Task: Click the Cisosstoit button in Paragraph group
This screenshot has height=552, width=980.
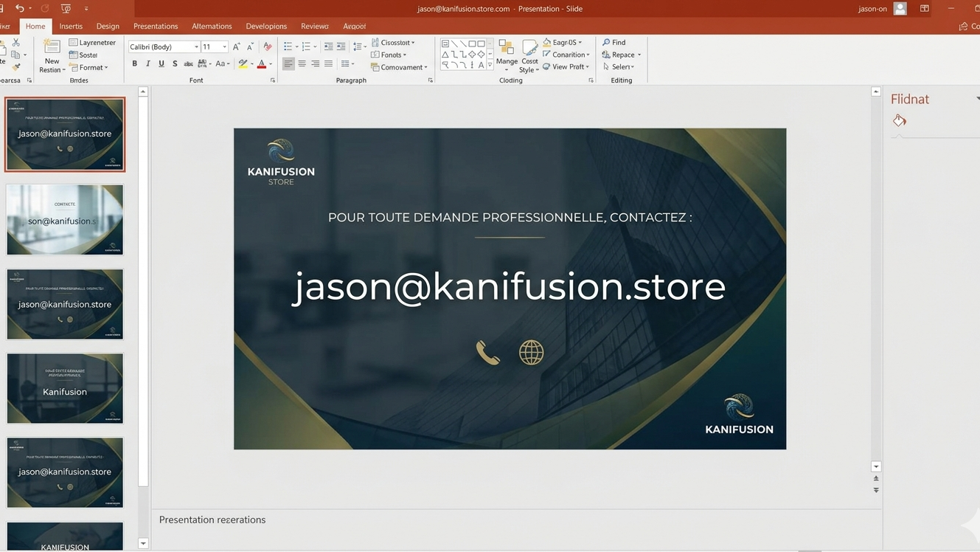Action: coord(393,43)
